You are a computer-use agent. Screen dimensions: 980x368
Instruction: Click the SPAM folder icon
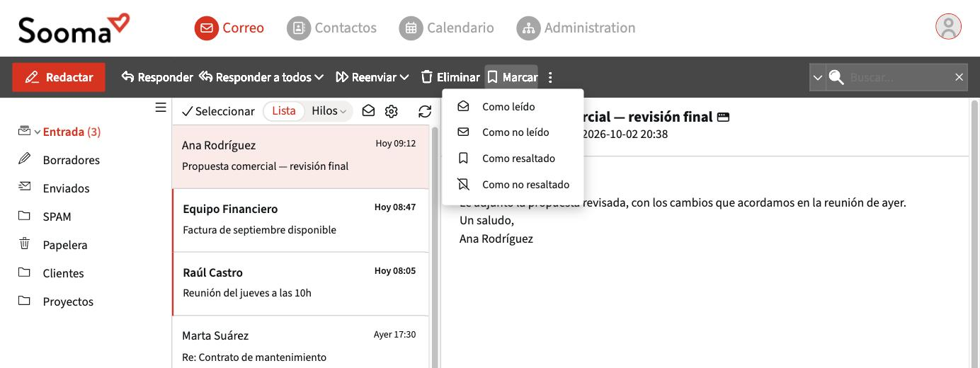(25, 215)
